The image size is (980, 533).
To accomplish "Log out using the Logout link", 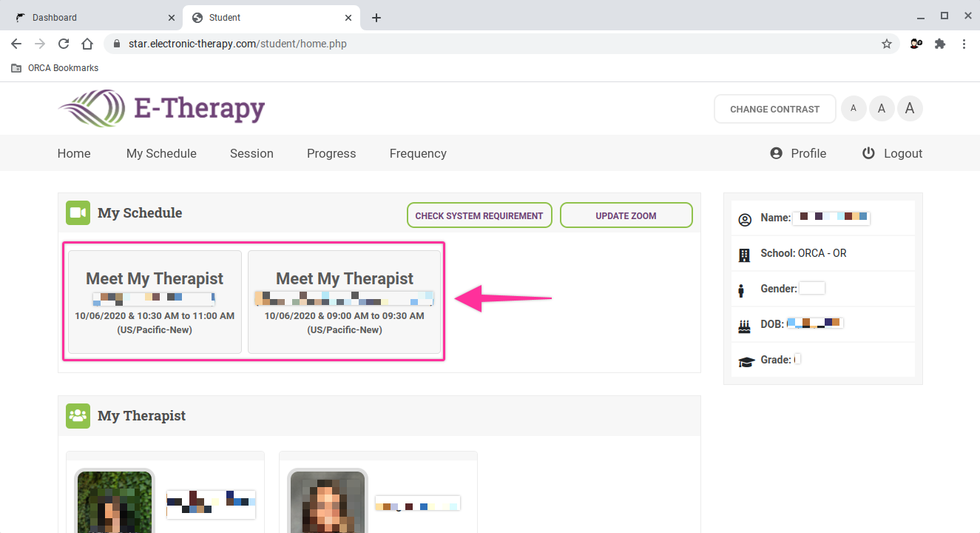I will (892, 153).
